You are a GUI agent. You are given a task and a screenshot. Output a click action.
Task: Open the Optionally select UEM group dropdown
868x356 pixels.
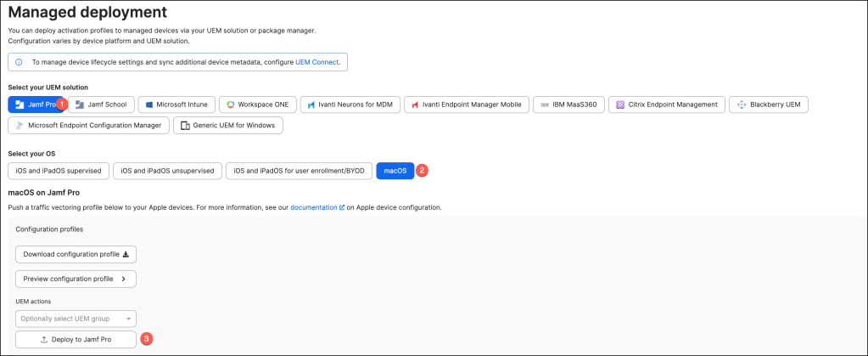coord(76,319)
